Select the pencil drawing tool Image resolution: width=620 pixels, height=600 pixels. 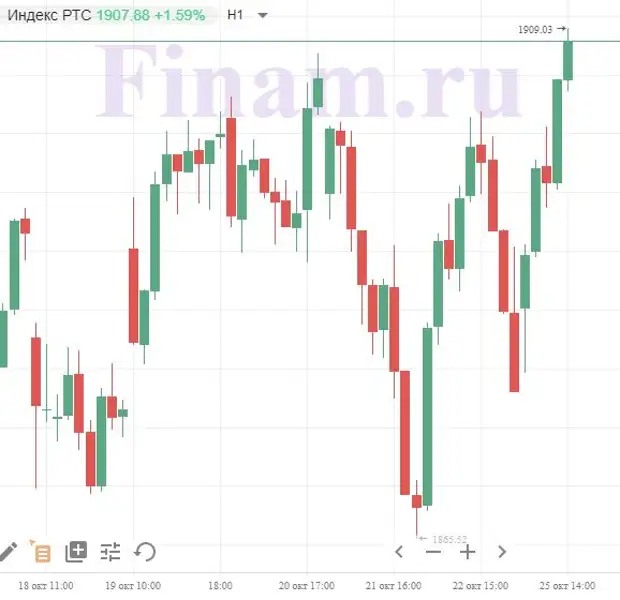click(8, 550)
